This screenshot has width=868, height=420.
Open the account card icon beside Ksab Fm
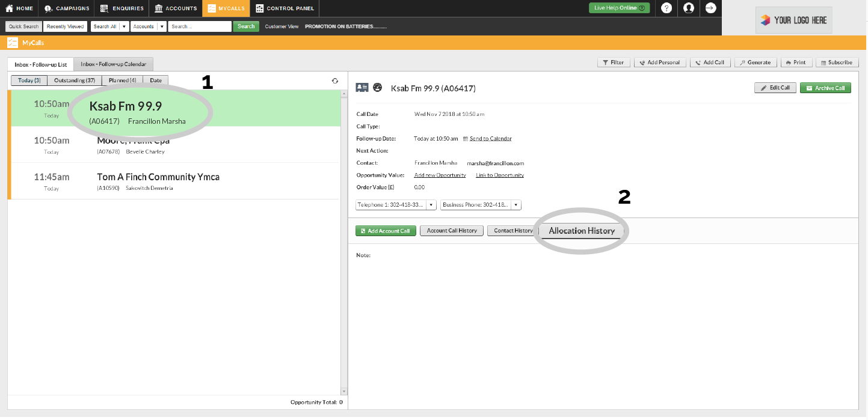click(x=362, y=88)
